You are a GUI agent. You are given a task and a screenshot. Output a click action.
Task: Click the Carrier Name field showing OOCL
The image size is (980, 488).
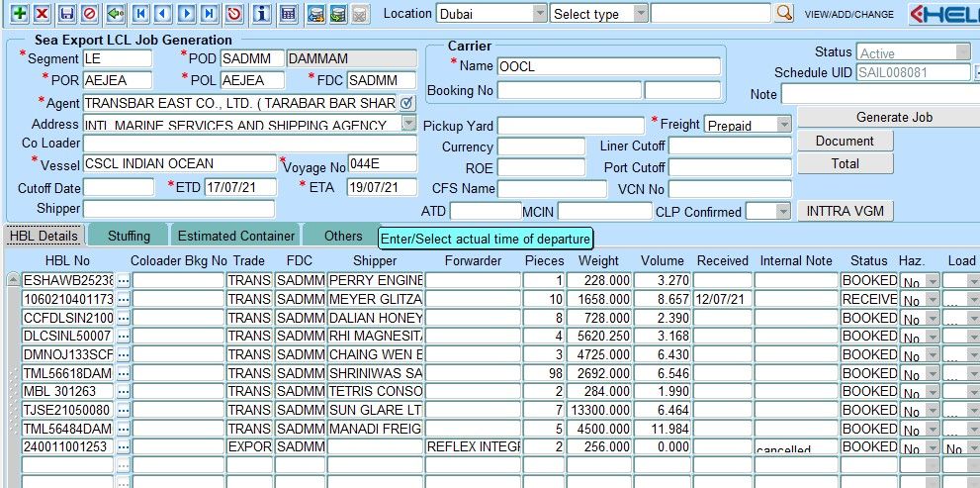coord(609,66)
